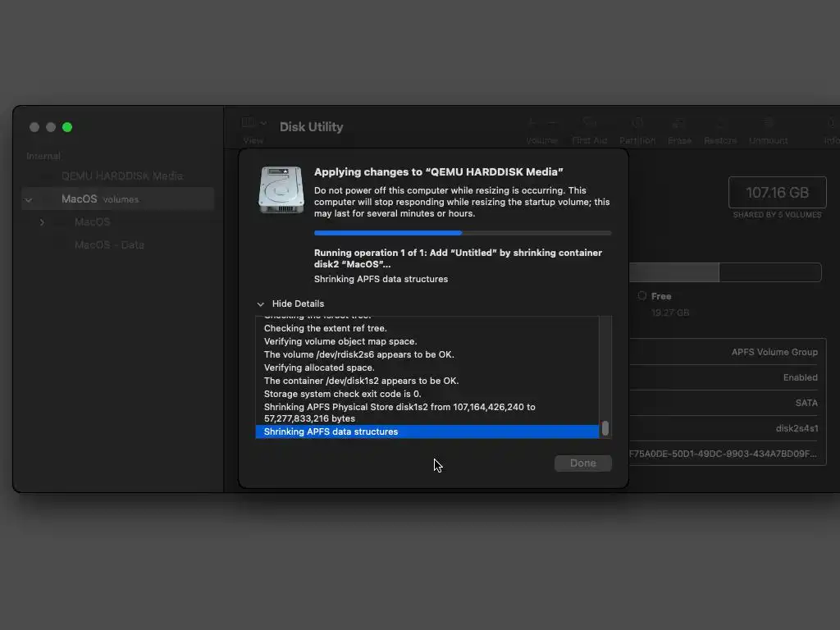Click the disk usage bar graph
The width and height of the screenshot is (840, 630).
[x=725, y=272]
